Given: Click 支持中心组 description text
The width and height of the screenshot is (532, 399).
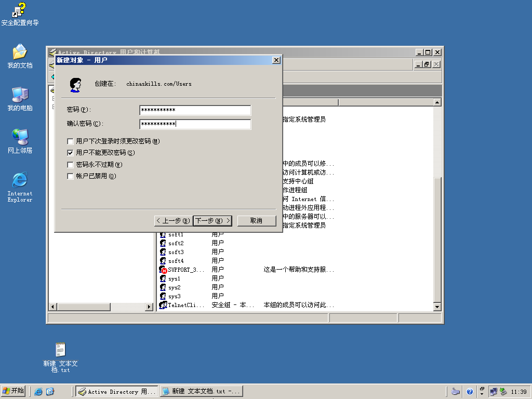Looking at the screenshot, I should click(x=298, y=181).
